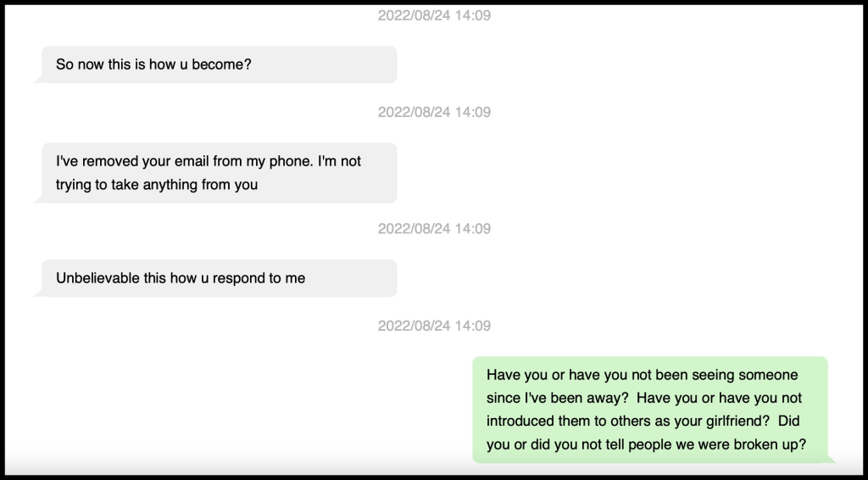Select the green outgoing message bubble
The width and height of the screenshot is (868, 480).
649,410
